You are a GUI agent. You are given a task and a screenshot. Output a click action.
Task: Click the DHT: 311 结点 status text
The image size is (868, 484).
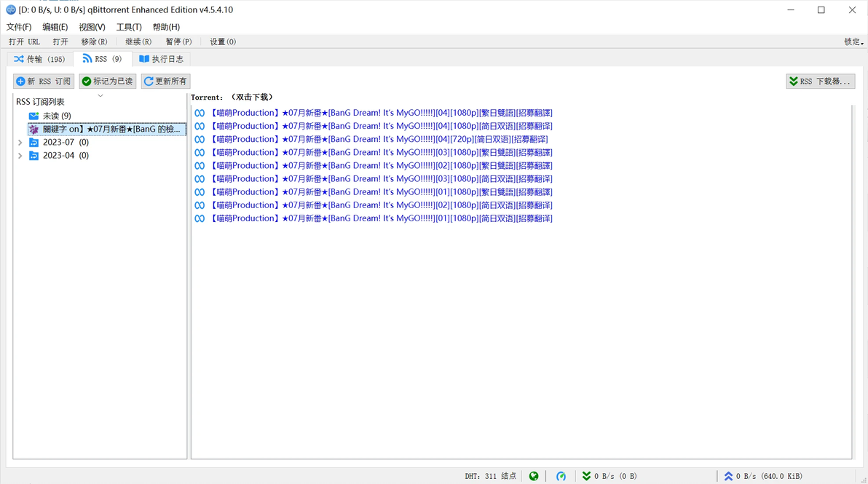[491, 476]
